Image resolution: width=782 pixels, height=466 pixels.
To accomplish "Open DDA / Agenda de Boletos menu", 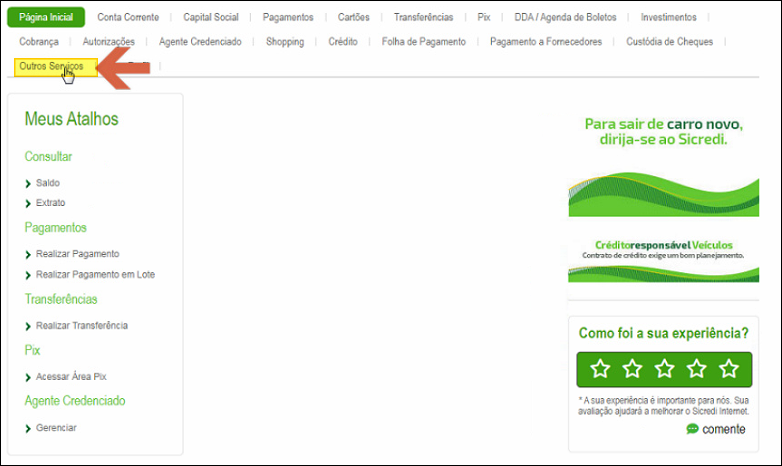I will tap(566, 17).
